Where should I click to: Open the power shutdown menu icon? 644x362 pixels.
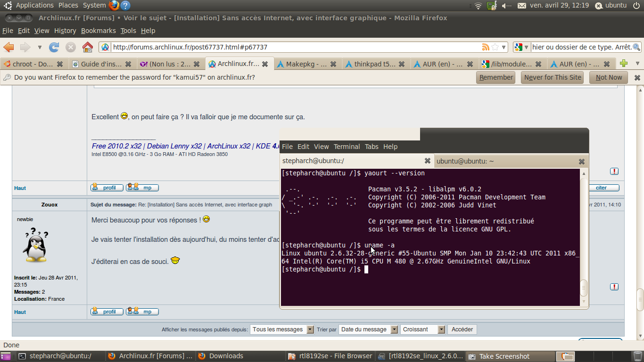coord(636,5)
